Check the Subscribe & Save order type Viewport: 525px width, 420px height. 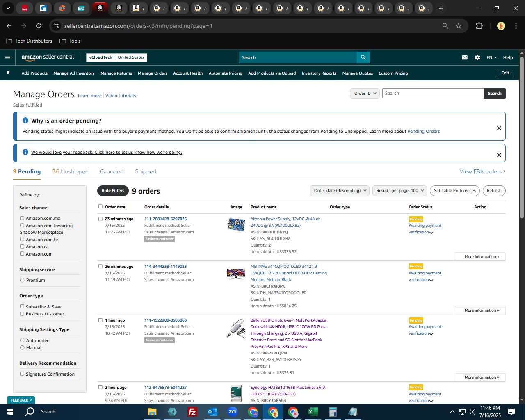(x=22, y=306)
